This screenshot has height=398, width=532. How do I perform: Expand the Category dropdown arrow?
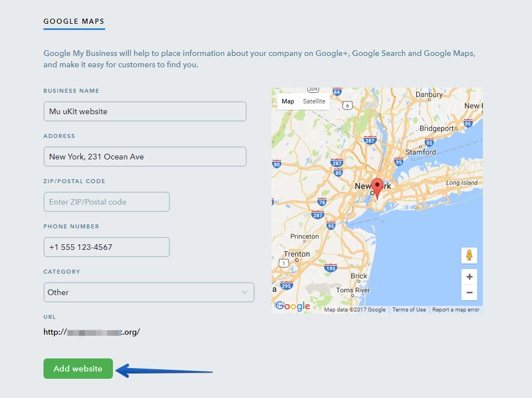coord(245,292)
